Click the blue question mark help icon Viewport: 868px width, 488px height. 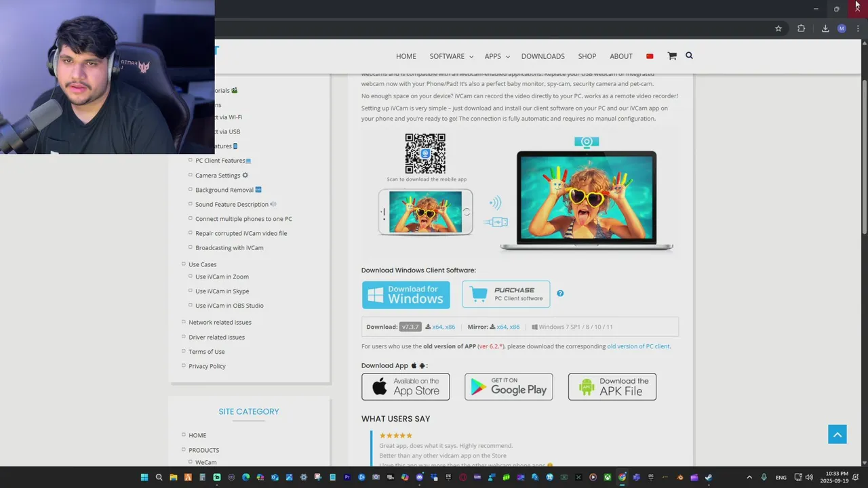(560, 293)
